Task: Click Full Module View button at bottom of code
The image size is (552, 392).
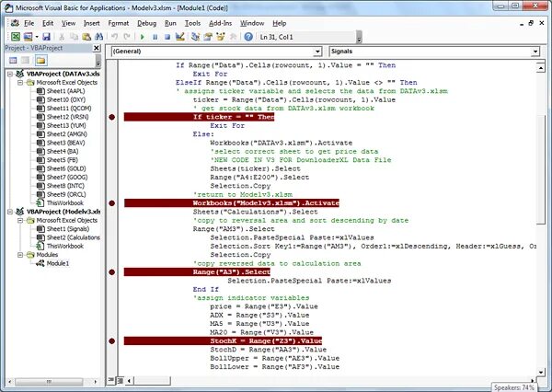Action: pyautogui.click(x=120, y=380)
